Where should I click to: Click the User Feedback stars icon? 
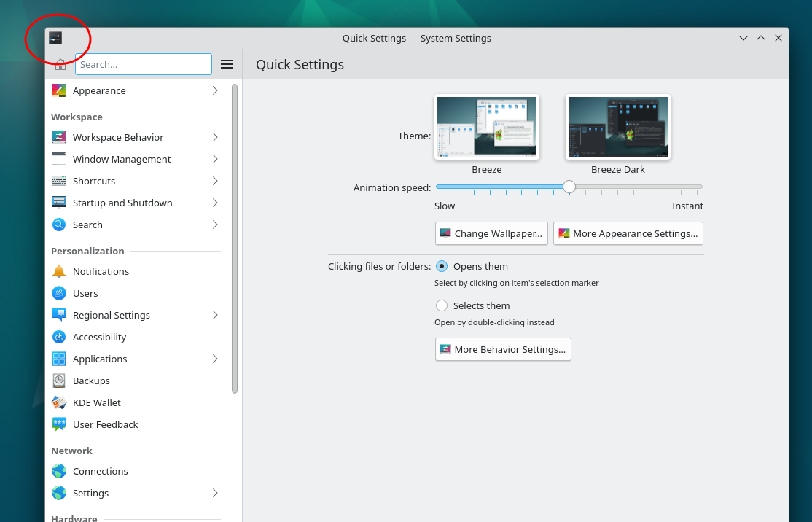pos(59,424)
